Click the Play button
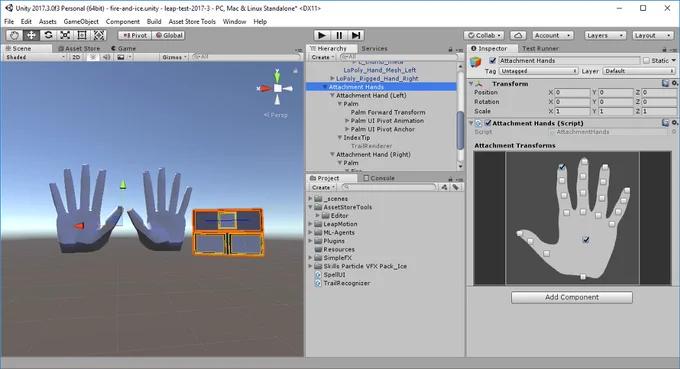This screenshot has height=369, width=680. pos(322,35)
